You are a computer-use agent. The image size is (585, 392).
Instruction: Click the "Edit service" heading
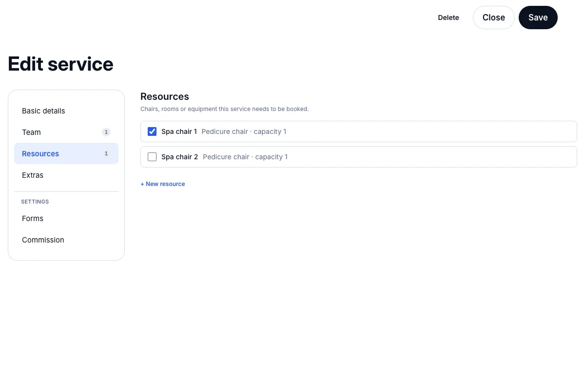click(x=61, y=64)
